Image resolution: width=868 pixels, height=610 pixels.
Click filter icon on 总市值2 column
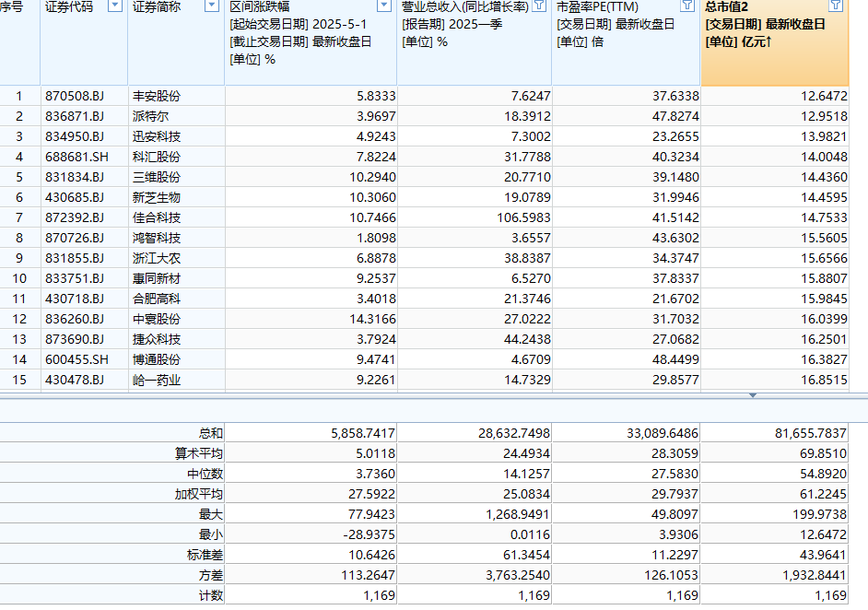[x=836, y=6]
